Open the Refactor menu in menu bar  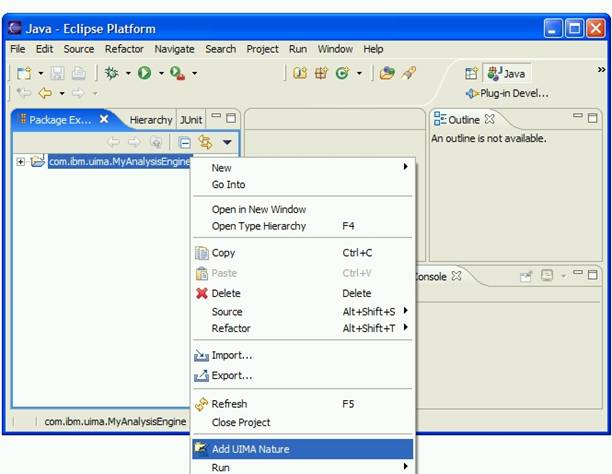click(124, 49)
